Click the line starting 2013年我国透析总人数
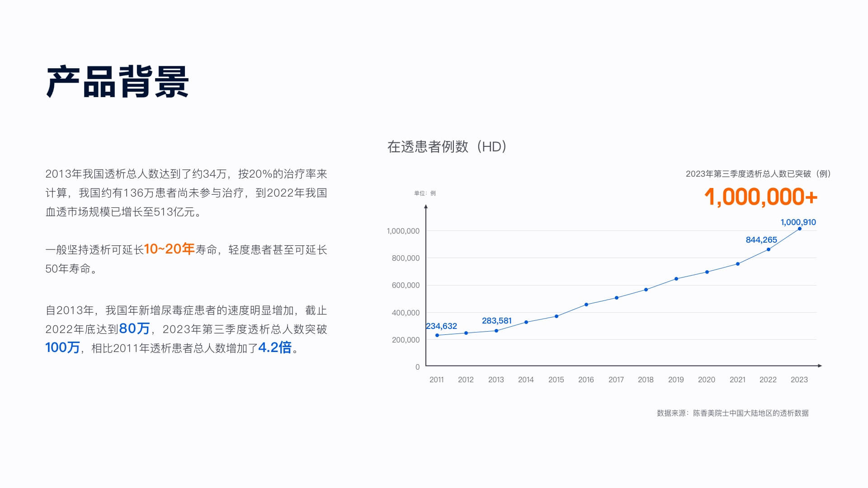Screen dimensions: 868x488 tap(186, 174)
